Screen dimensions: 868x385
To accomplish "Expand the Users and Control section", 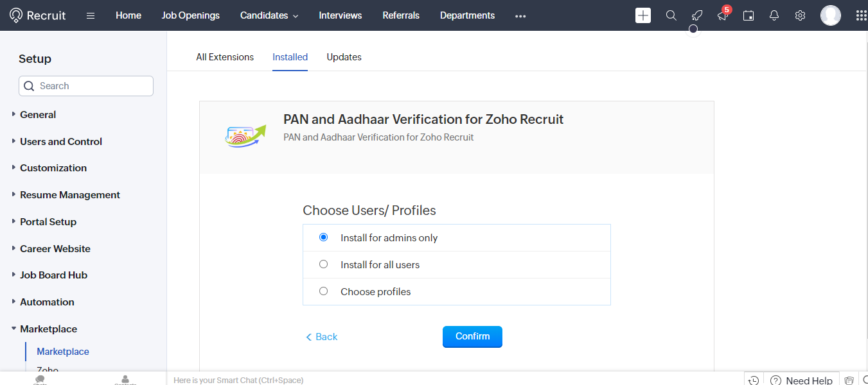I will click(x=60, y=141).
